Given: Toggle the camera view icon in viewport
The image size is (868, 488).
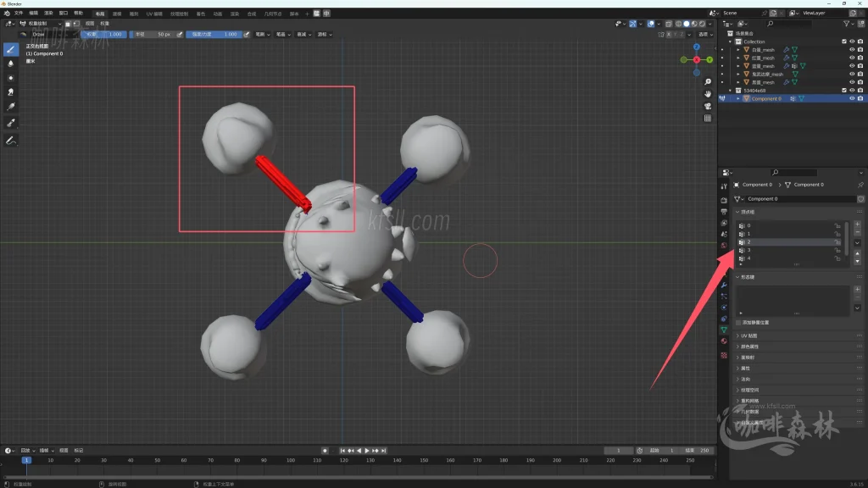Looking at the screenshot, I should point(708,106).
